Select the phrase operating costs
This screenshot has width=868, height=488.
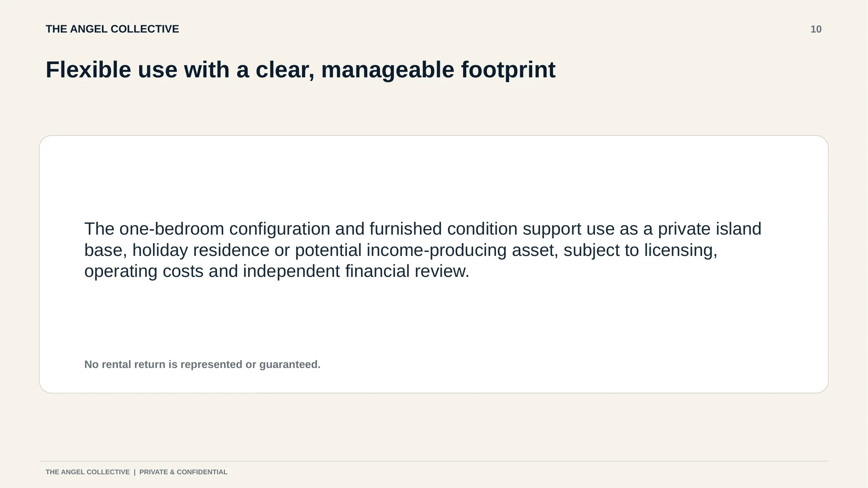click(144, 271)
